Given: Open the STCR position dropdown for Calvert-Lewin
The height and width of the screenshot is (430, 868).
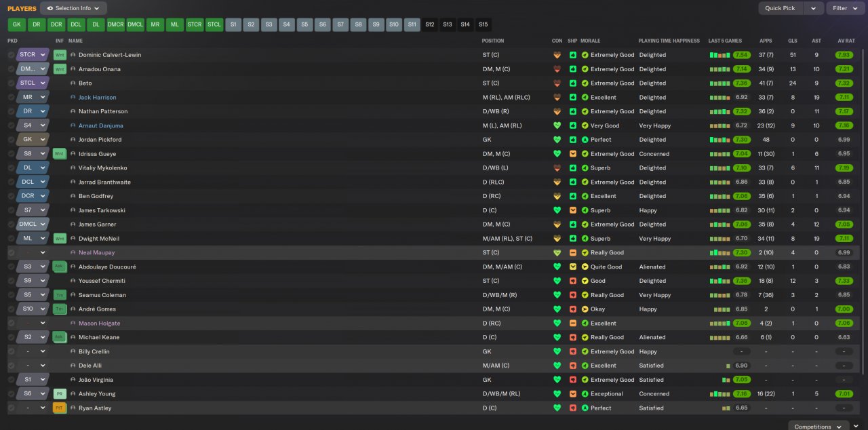Looking at the screenshot, I should point(33,55).
